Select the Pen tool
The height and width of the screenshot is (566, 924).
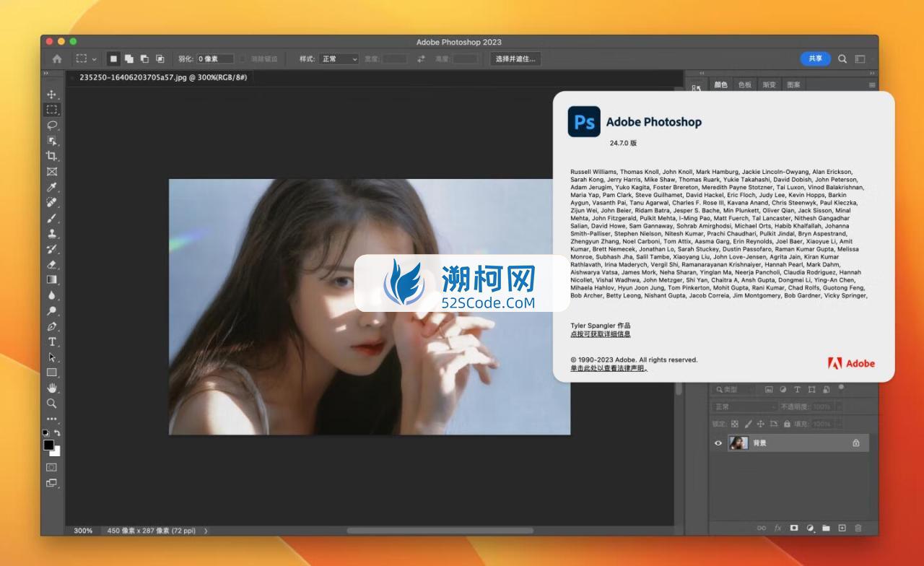click(51, 326)
